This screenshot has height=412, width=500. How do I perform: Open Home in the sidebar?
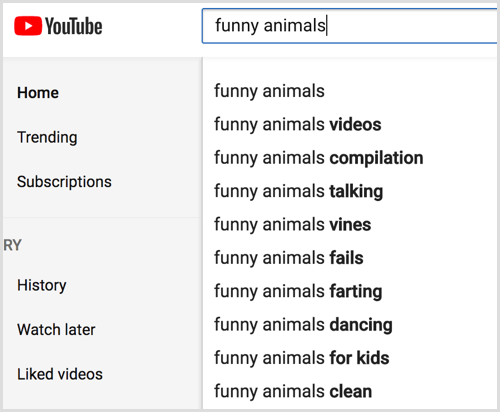click(38, 93)
